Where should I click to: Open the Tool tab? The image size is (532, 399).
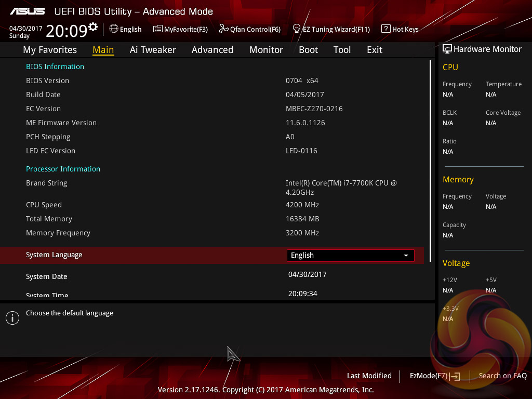click(x=342, y=50)
